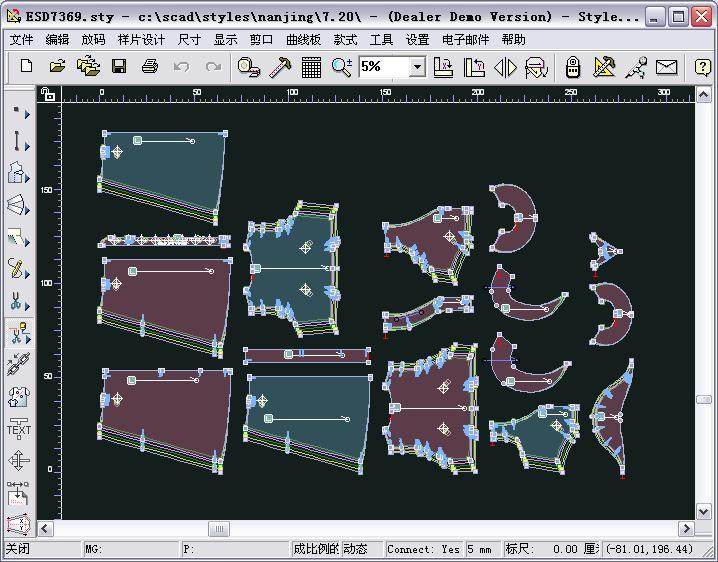The image size is (718, 562).
Task: Open the zoom percentage dropdown arrow
Action: [x=417, y=67]
